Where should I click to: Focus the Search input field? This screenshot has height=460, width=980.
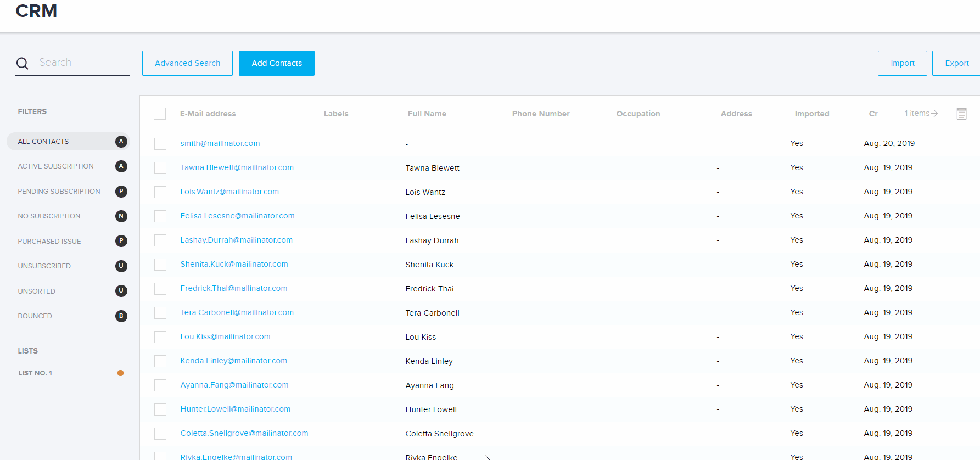click(x=82, y=63)
